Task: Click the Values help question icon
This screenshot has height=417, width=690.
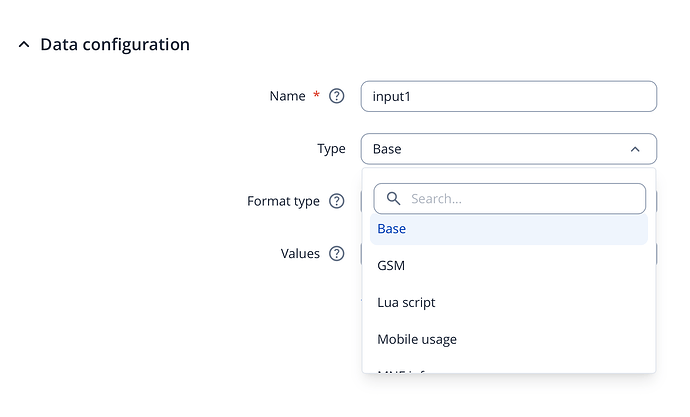Action: [x=337, y=254]
